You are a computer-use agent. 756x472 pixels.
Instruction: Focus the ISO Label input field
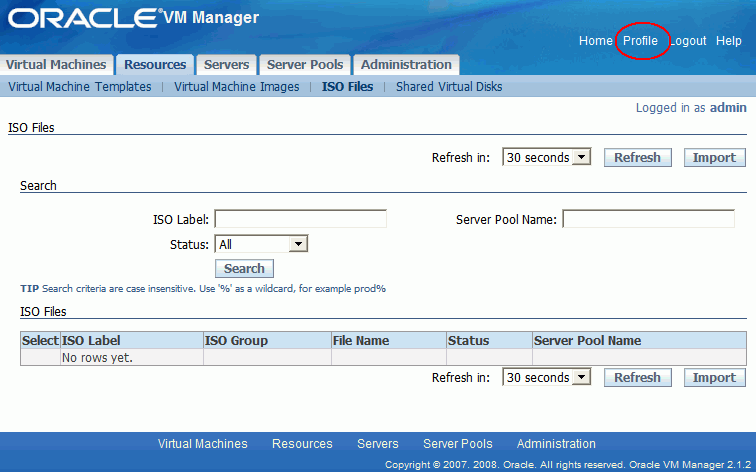[300, 219]
